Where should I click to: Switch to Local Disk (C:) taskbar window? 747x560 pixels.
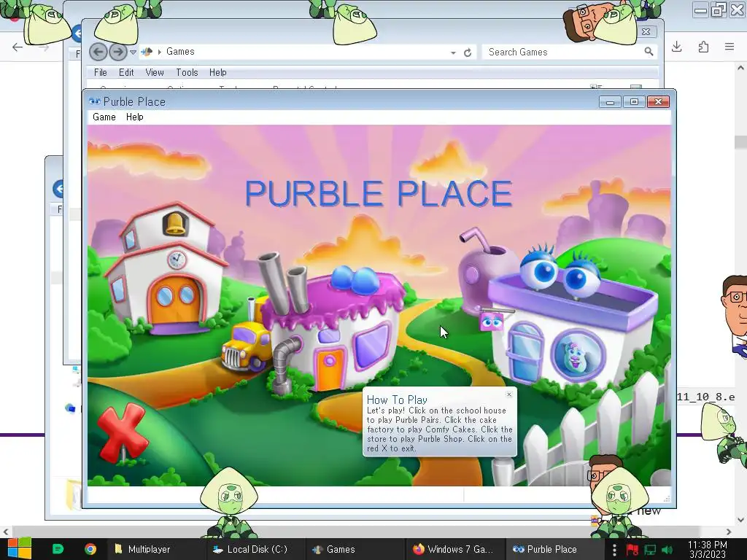pos(255,549)
